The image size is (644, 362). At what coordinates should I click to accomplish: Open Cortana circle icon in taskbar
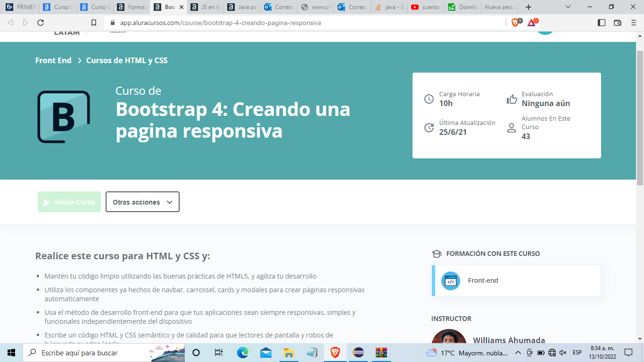(196, 353)
